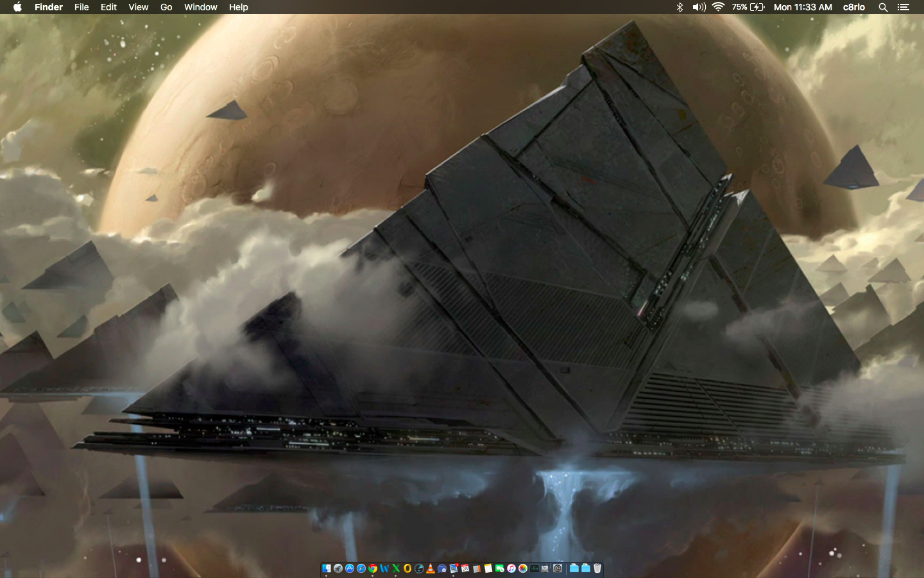
Task: Open Contacts book icon in Dock
Action: pyautogui.click(x=477, y=568)
